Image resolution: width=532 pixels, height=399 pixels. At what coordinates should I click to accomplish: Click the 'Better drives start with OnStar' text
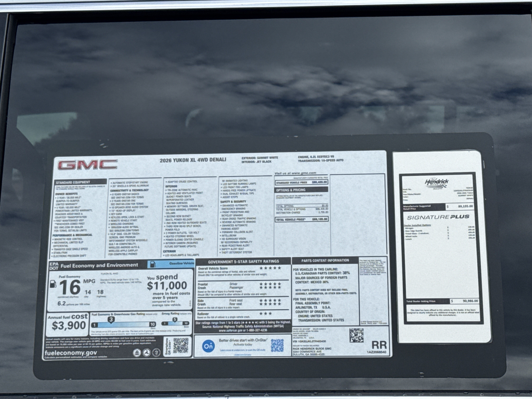[243, 340]
